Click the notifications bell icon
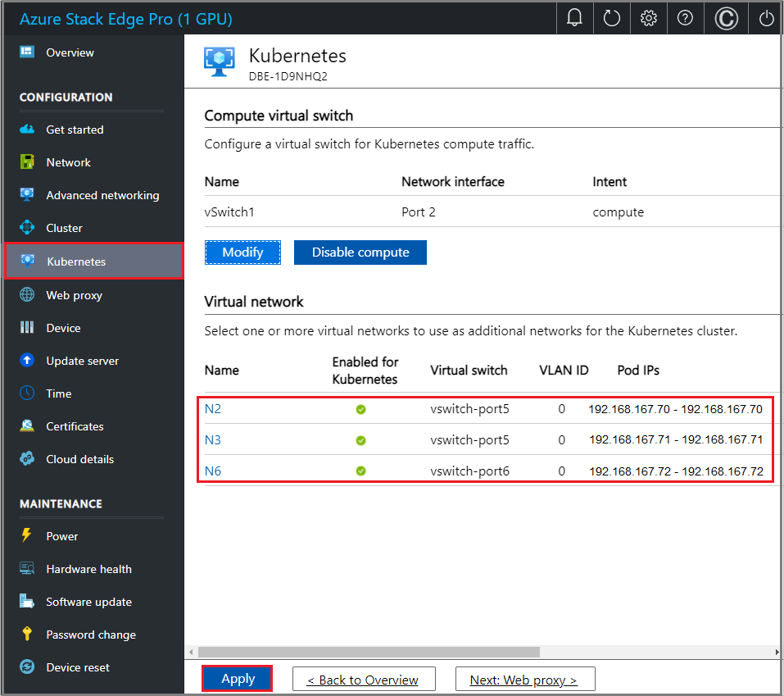 coord(575,18)
